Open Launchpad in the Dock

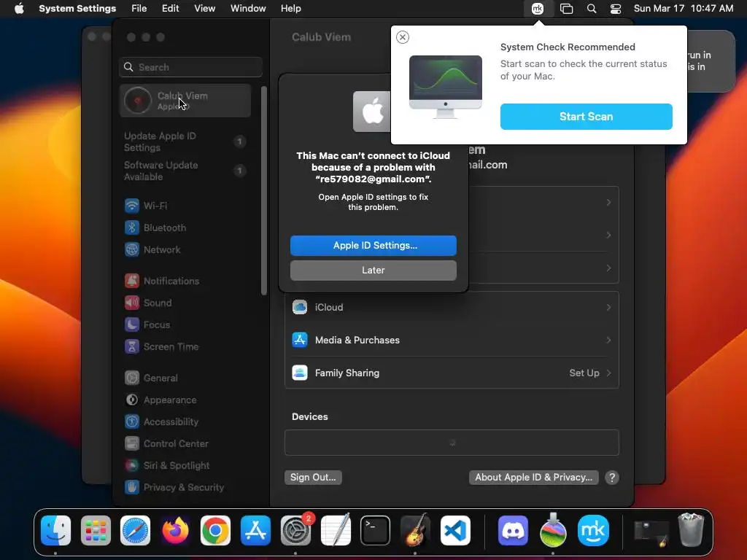pos(96,530)
